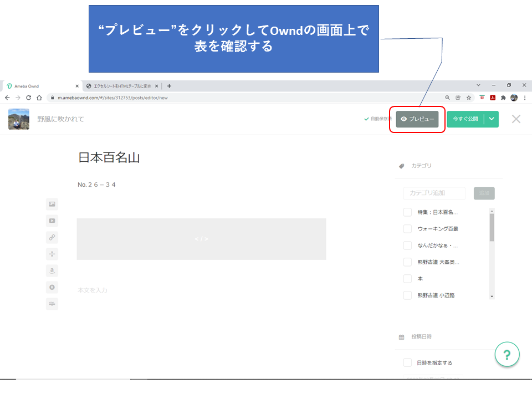
Task: Switch to the Ameba Ownd tab
Action: click(42, 86)
